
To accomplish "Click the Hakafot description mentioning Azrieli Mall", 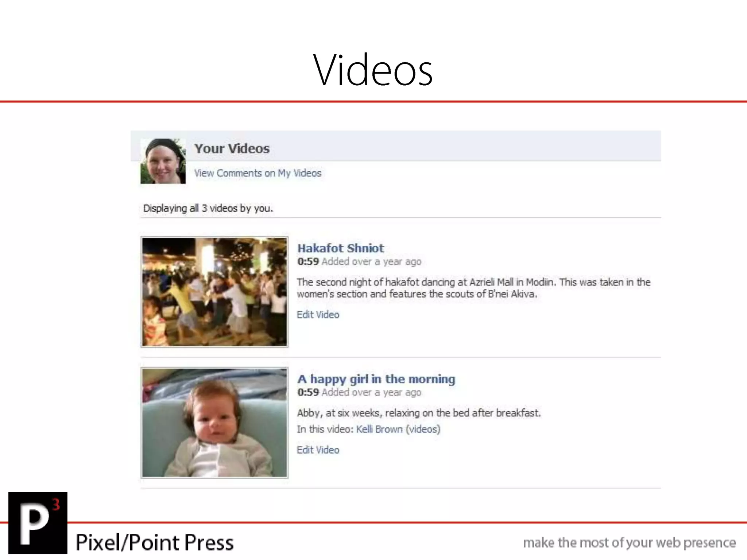I will click(473, 288).
